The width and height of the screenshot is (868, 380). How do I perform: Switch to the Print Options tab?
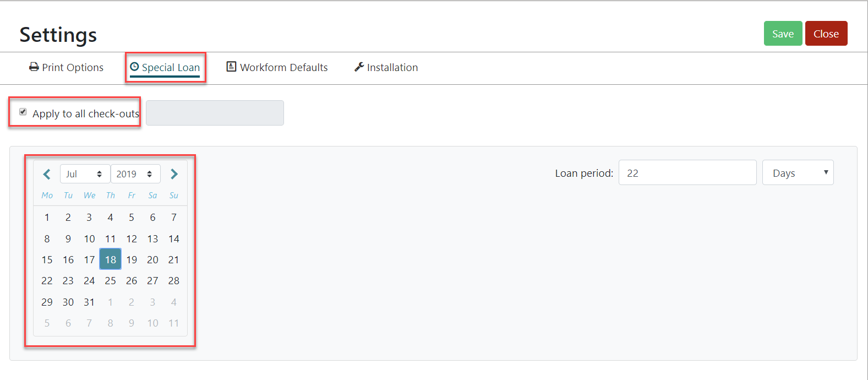[67, 67]
